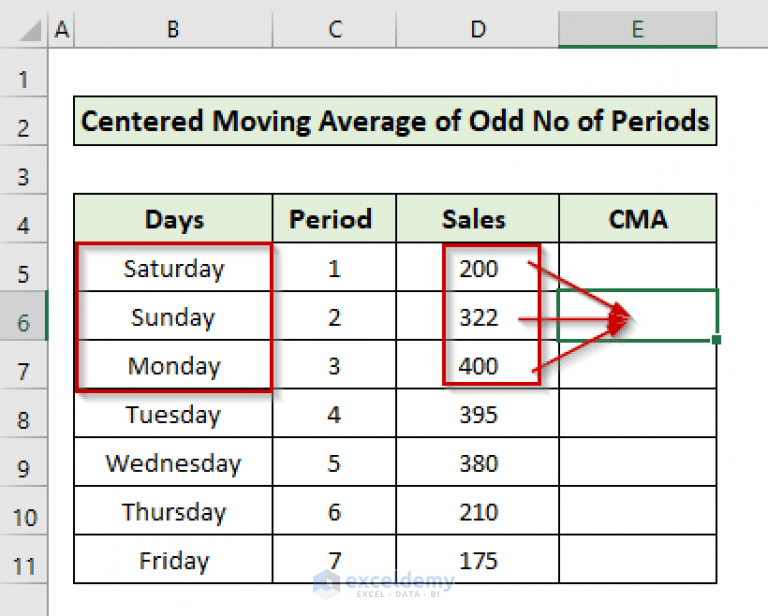Select the 'Wednesday' cell
This screenshot has height=616, width=768.
tap(173, 461)
